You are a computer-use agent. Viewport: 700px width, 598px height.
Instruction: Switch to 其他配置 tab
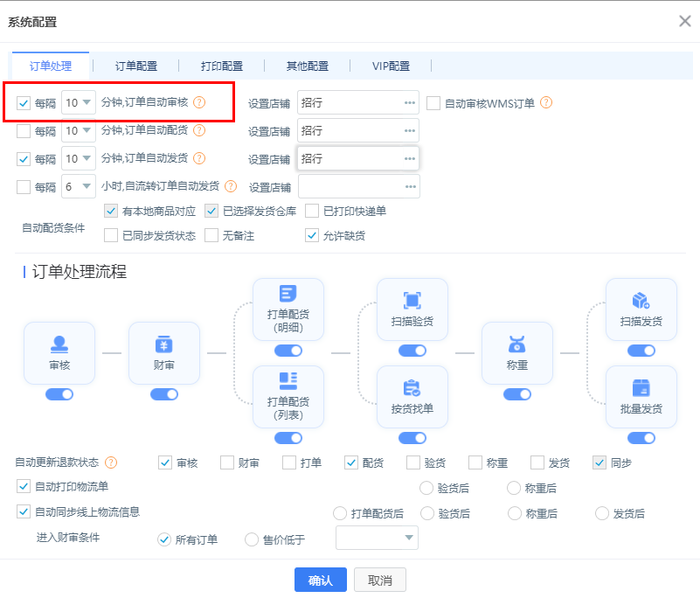coord(308,66)
